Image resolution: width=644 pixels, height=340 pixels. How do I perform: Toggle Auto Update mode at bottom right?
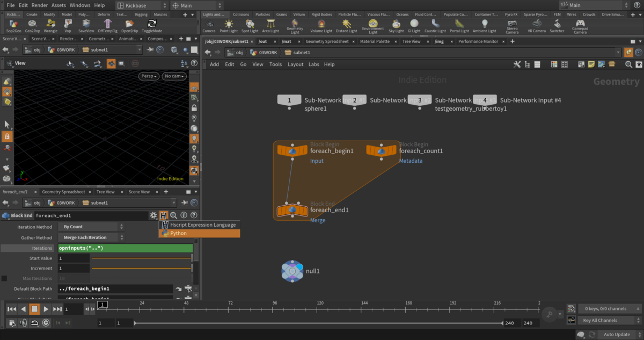617,335
